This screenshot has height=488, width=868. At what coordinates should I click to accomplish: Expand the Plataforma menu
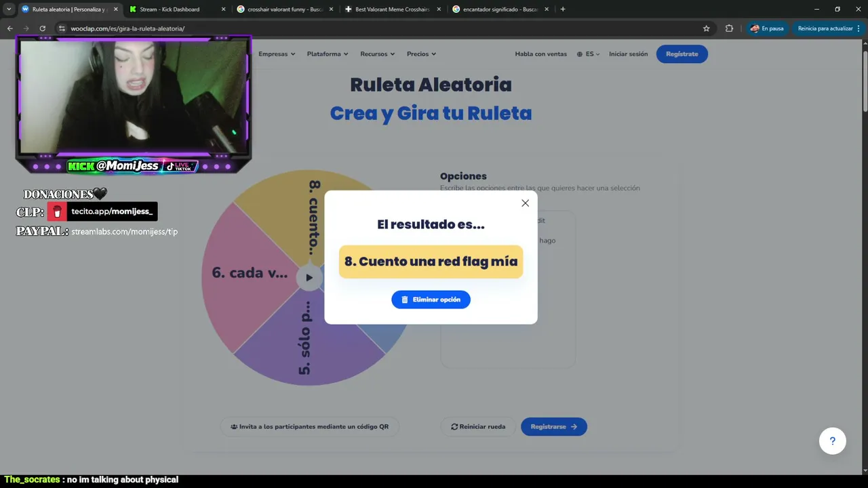[328, 54]
